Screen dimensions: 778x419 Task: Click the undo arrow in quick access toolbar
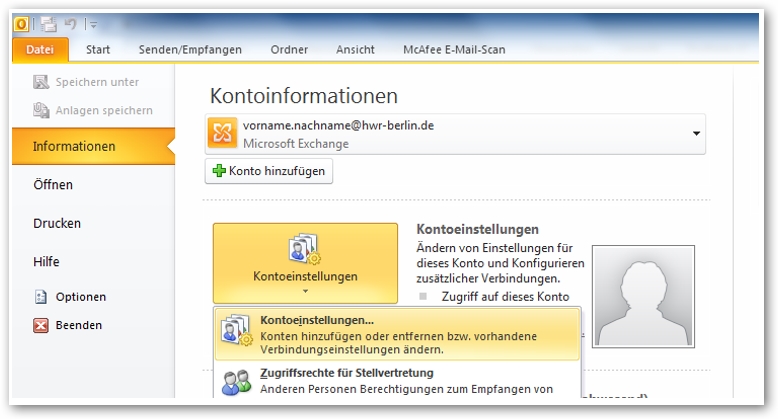[71, 23]
